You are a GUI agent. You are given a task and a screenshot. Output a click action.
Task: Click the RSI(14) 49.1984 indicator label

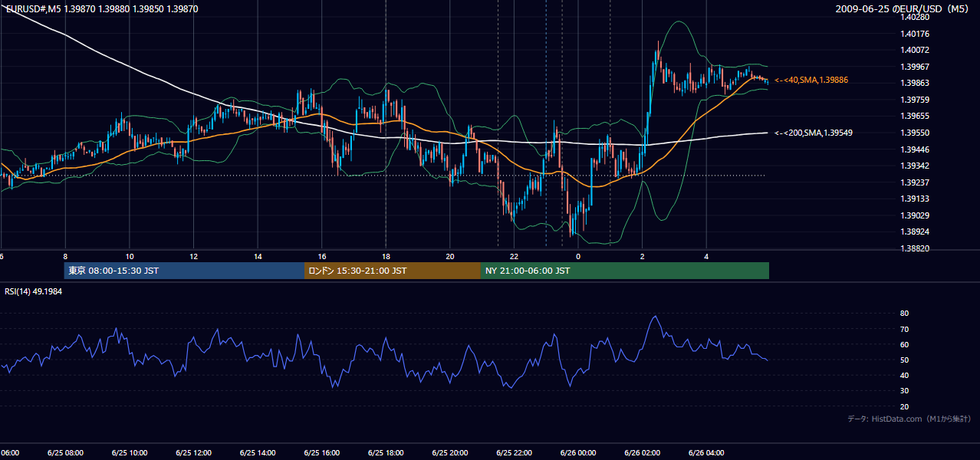(34, 291)
